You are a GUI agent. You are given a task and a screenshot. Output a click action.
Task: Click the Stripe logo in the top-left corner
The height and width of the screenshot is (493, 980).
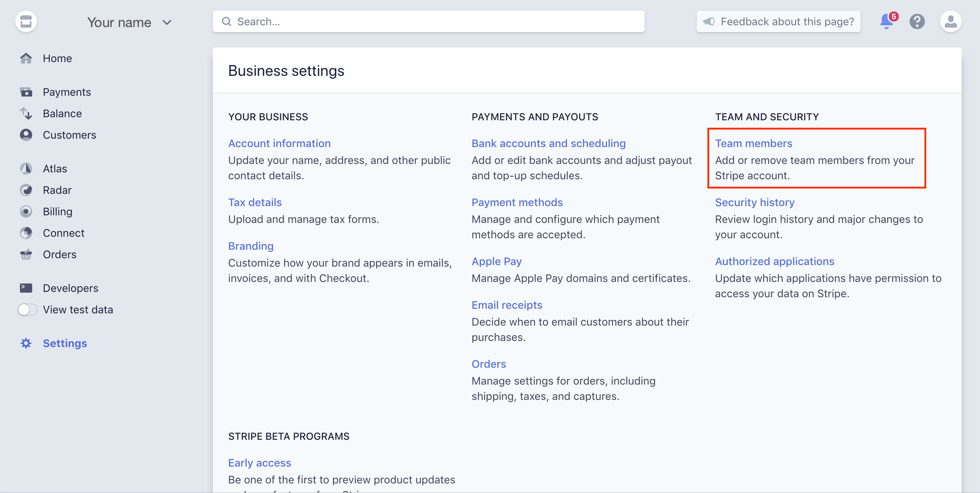point(26,21)
